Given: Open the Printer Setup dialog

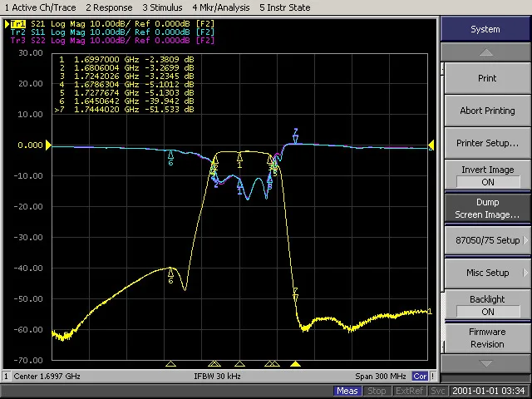Looking at the screenshot, I should pos(487,143).
